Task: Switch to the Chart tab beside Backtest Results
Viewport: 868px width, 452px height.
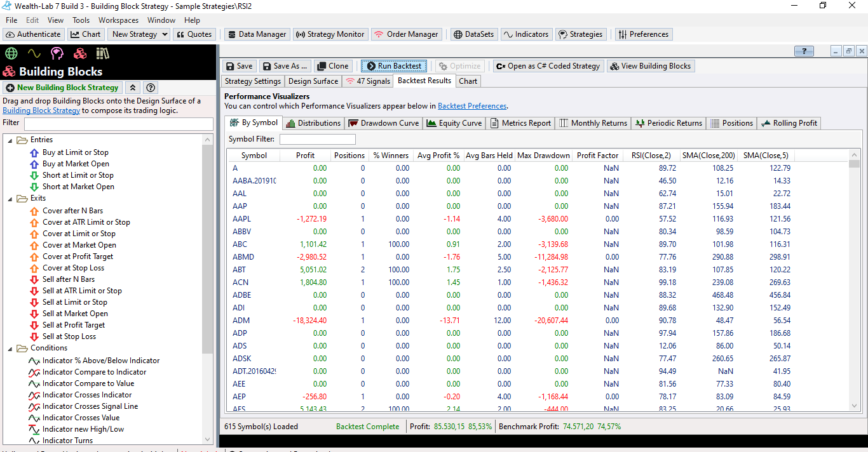Action: coord(468,81)
